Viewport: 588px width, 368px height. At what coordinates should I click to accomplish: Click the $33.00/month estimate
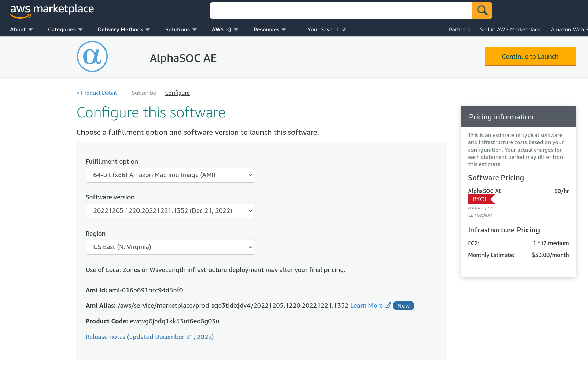point(550,255)
